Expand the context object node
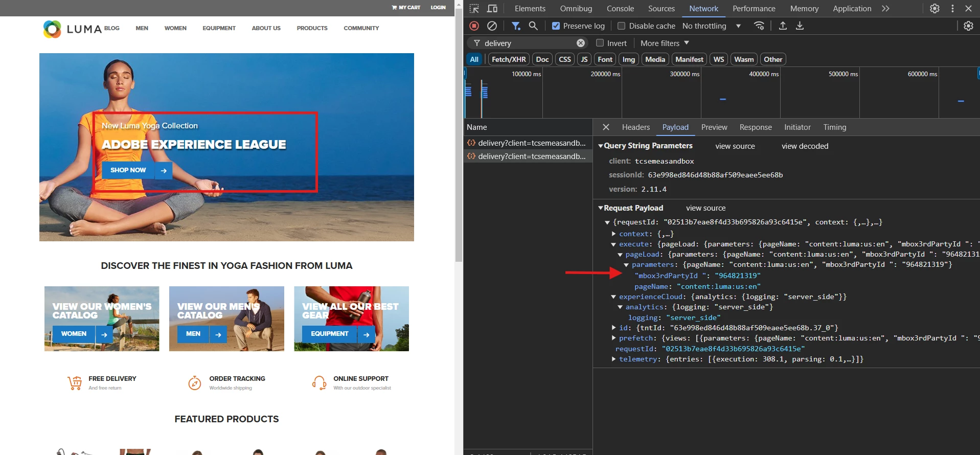The width and height of the screenshot is (980, 455). [x=613, y=234]
